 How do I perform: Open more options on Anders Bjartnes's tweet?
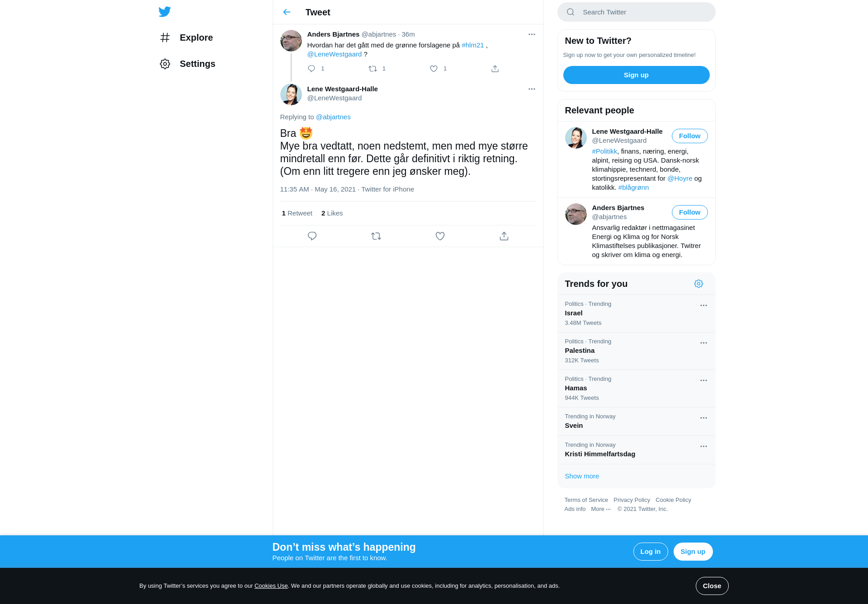tap(532, 34)
